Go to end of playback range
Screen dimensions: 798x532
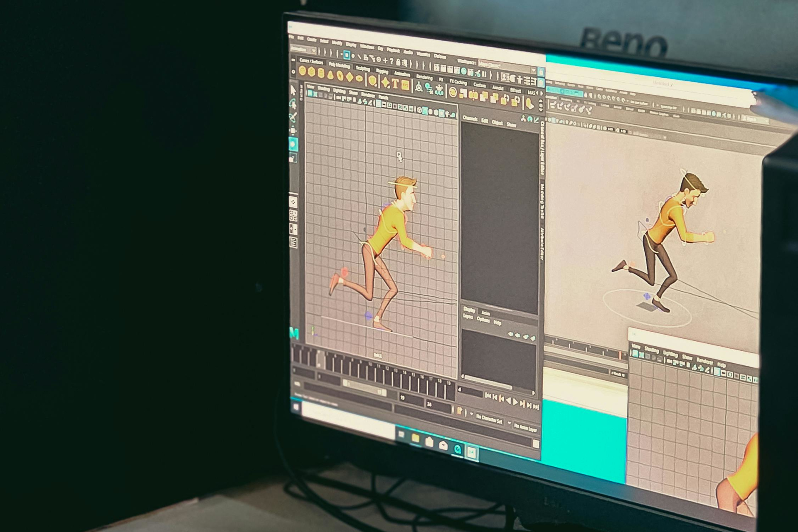point(536,406)
